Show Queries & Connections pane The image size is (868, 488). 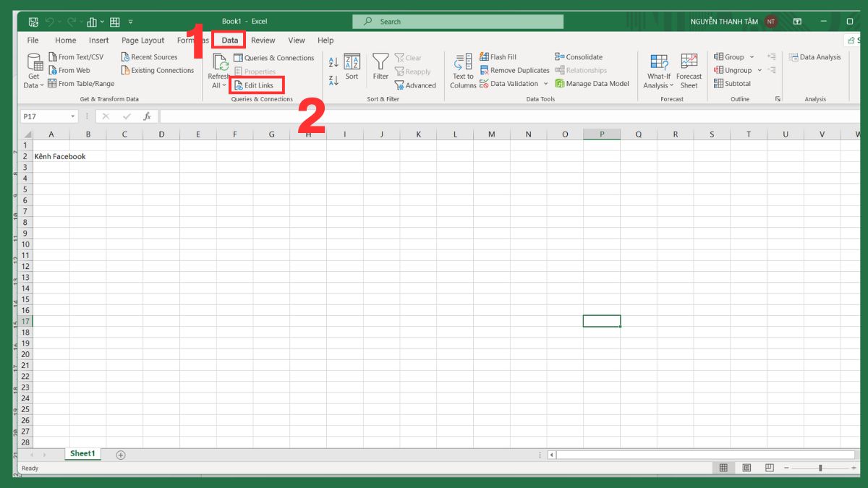click(x=274, y=58)
